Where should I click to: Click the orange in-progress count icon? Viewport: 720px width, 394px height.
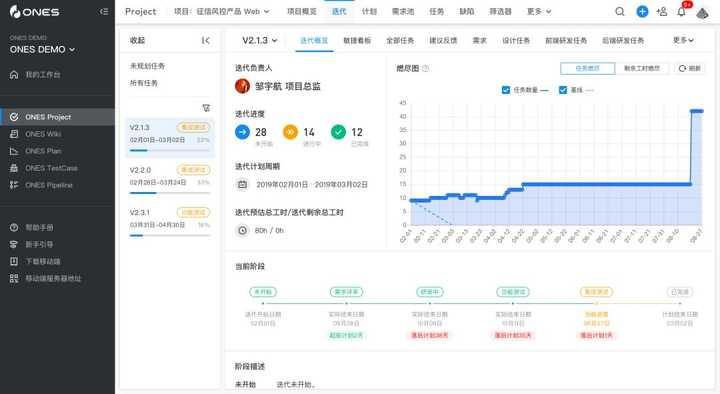pos(290,132)
